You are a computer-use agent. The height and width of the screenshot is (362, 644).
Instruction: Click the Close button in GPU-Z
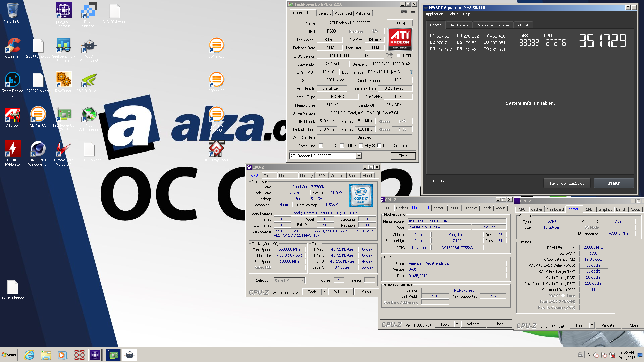[403, 156]
